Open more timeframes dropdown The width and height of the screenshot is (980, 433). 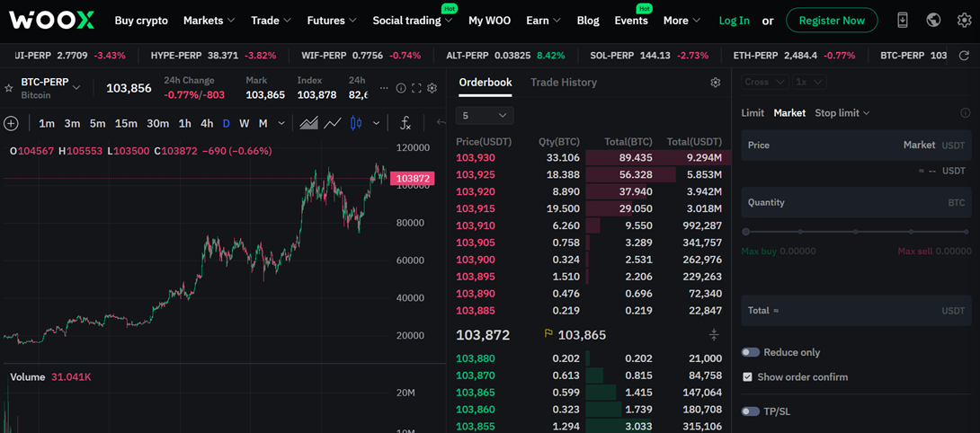[x=281, y=123]
